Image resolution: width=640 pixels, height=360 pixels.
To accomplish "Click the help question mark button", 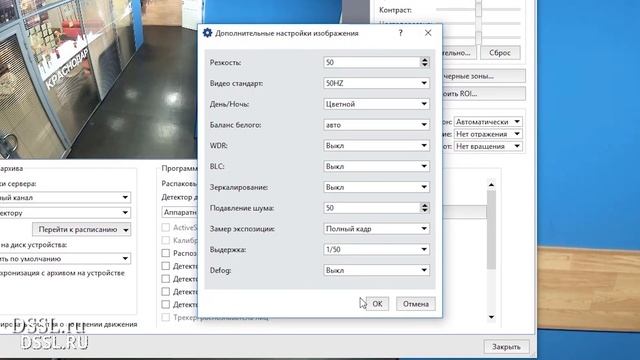I will pos(400,33).
